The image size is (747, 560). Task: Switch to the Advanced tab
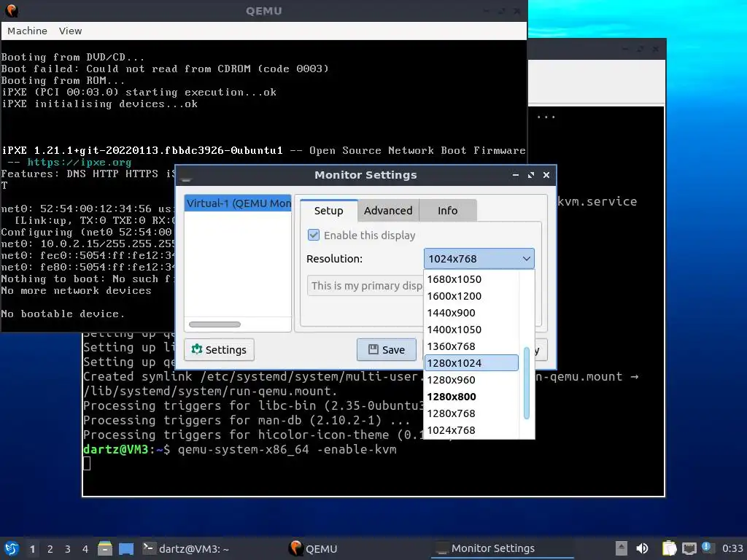click(x=388, y=211)
